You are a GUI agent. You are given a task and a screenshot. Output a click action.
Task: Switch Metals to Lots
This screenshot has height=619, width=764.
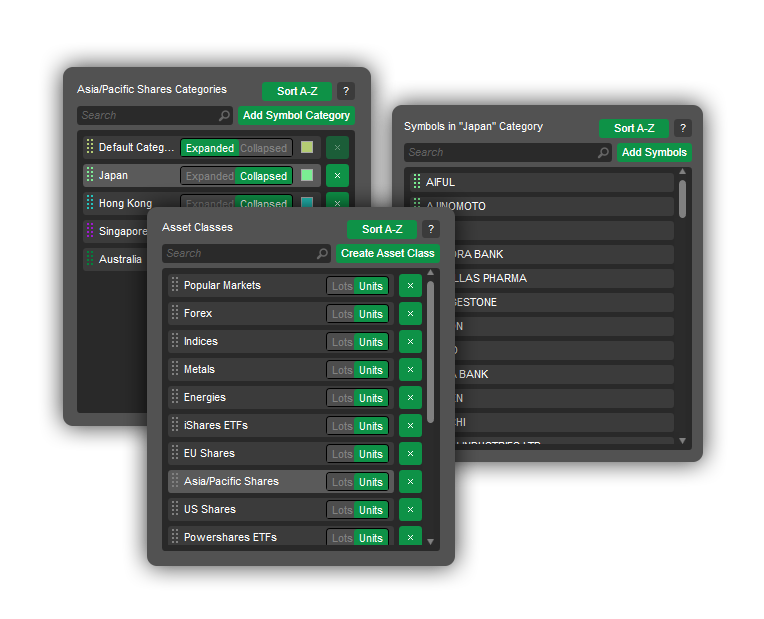tap(342, 370)
